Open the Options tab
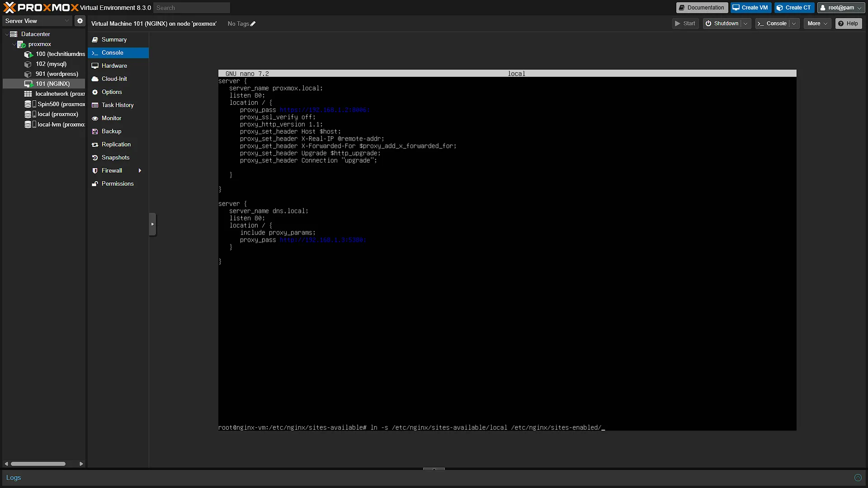The image size is (868, 488). (x=118, y=92)
